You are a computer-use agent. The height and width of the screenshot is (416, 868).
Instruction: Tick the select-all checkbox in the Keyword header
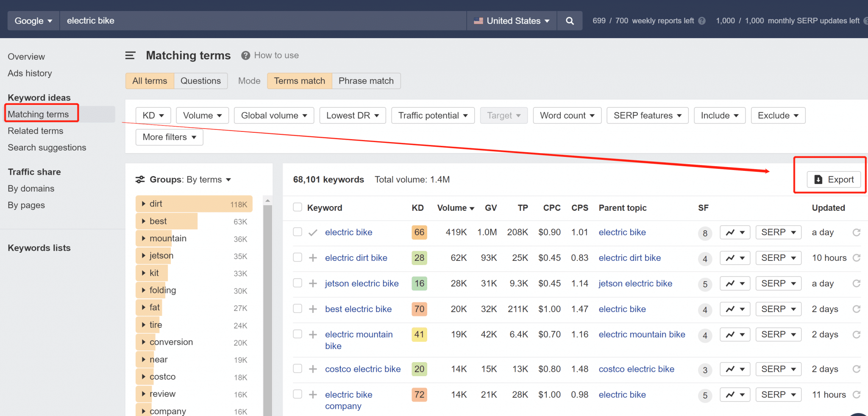[x=298, y=207]
